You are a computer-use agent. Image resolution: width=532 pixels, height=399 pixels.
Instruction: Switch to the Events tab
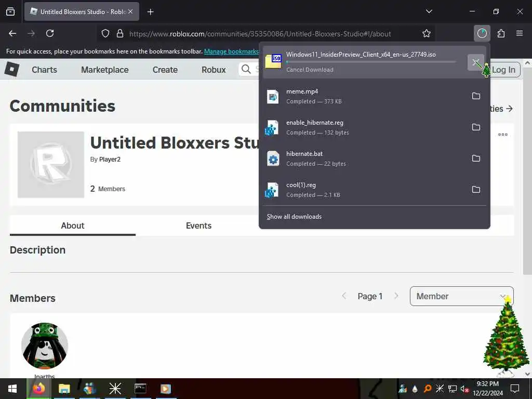pyautogui.click(x=198, y=225)
